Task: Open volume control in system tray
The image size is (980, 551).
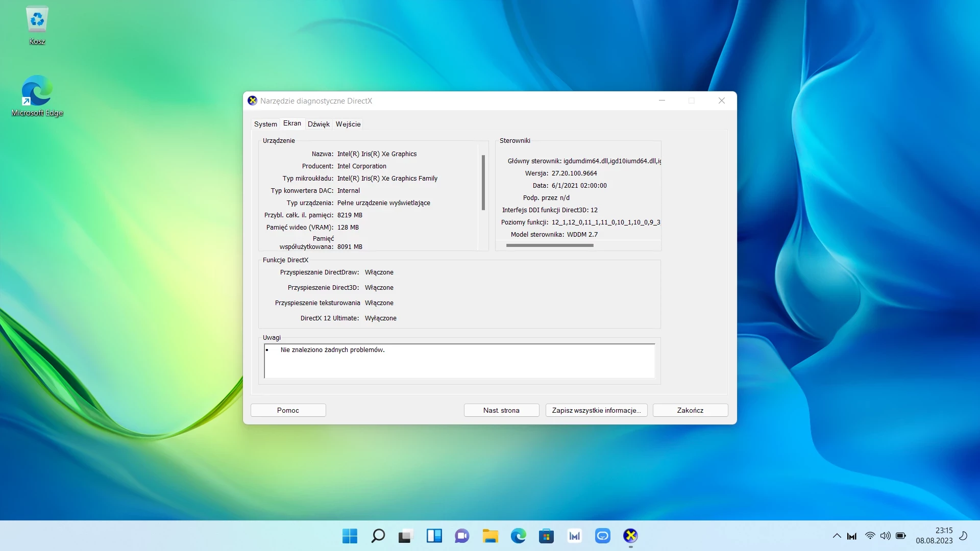Action: [x=885, y=536]
